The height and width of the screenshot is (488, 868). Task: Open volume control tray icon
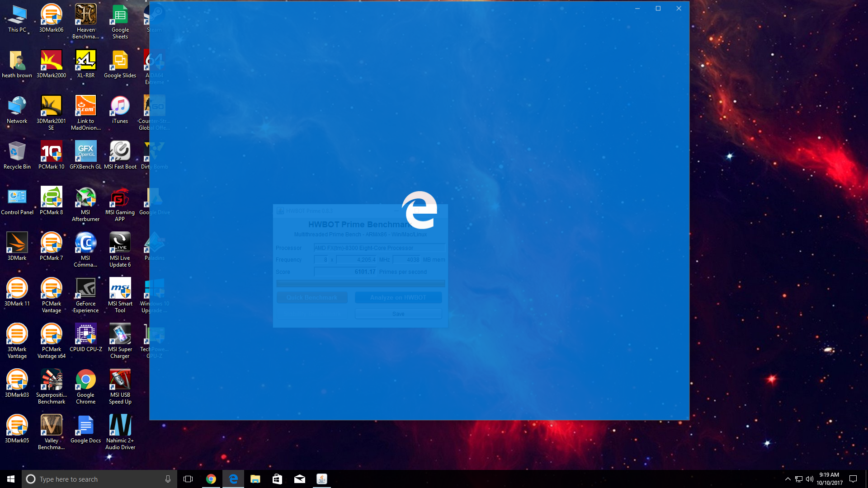810,479
